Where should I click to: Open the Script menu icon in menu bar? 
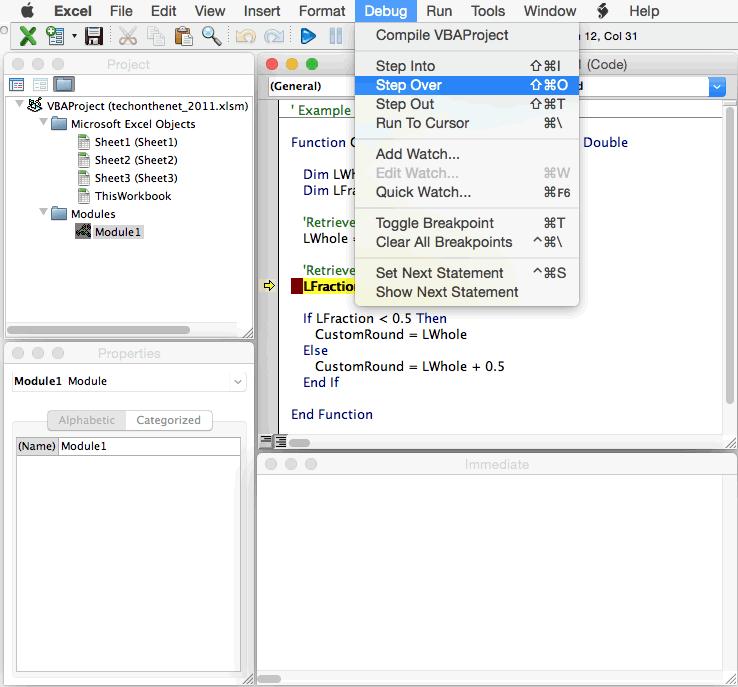click(x=603, y=11)
